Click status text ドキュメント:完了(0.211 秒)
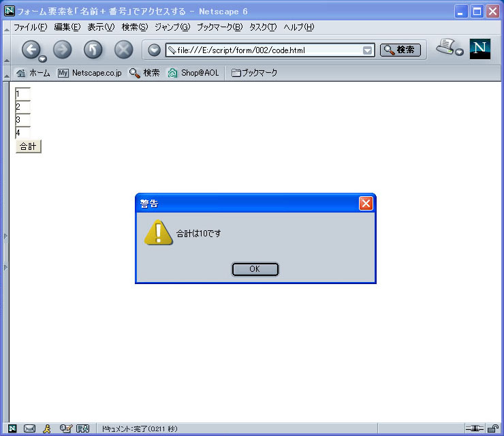 140,429
